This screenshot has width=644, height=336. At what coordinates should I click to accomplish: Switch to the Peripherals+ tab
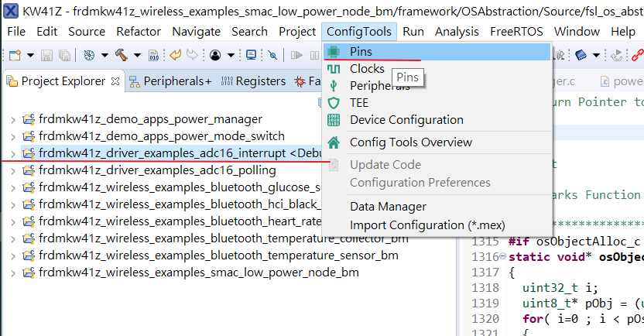click(x=170, y=81)
